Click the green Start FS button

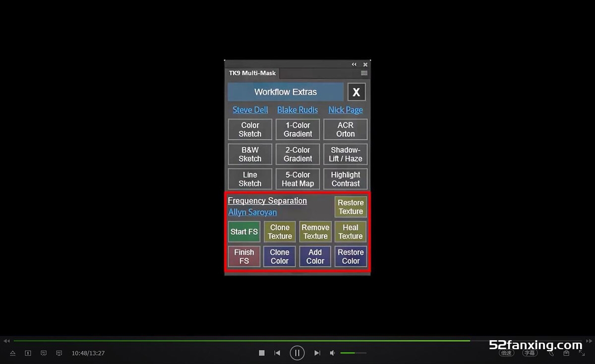click(244, 232)
